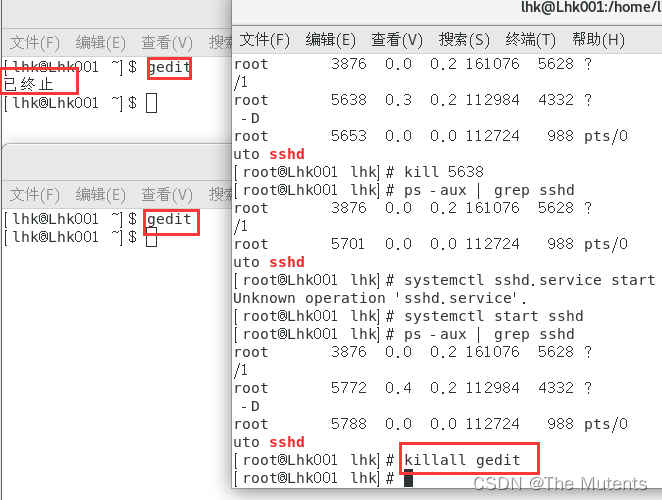Image resolution: width=662 pixels, height=500 pixels.
Task: Open 查看(V) menu in top-left terminal window
Action: [167, 43]
